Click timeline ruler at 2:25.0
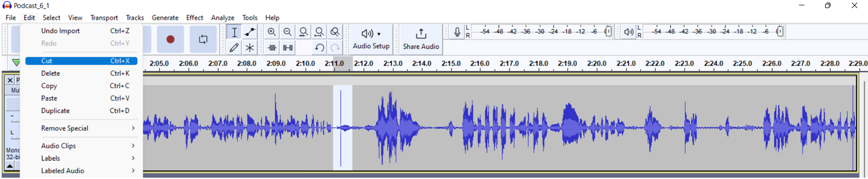Image resolution: width=868 pixels, height=179 pixels. tap(742, 63)
